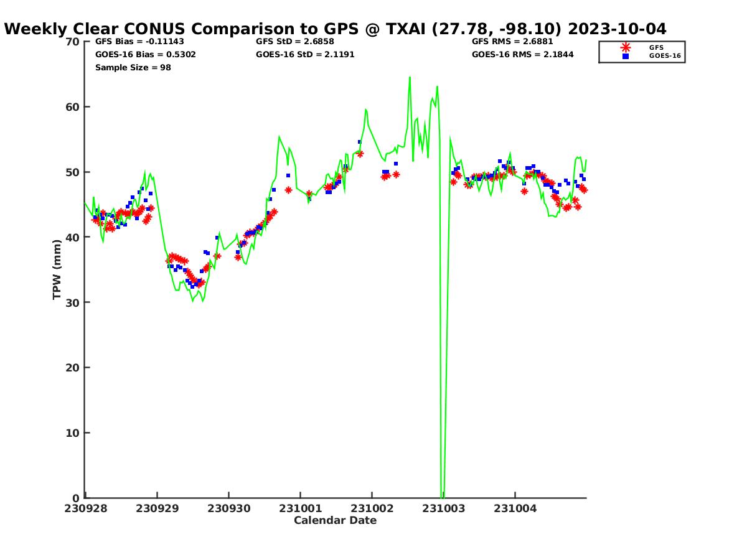The width and height of the screenshot is (747, 560).
Task: Click the 231001 x-axis tick label
Action: pyautogui.click(x=300, y=508)
